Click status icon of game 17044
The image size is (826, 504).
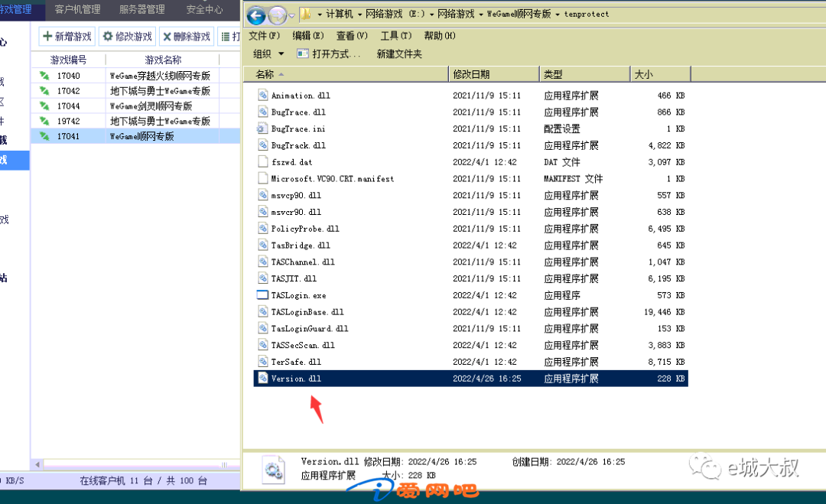point(44,106)
